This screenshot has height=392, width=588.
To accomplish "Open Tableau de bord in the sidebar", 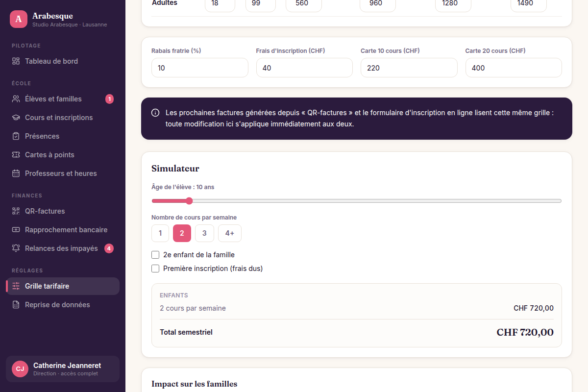I will [63, 61].
